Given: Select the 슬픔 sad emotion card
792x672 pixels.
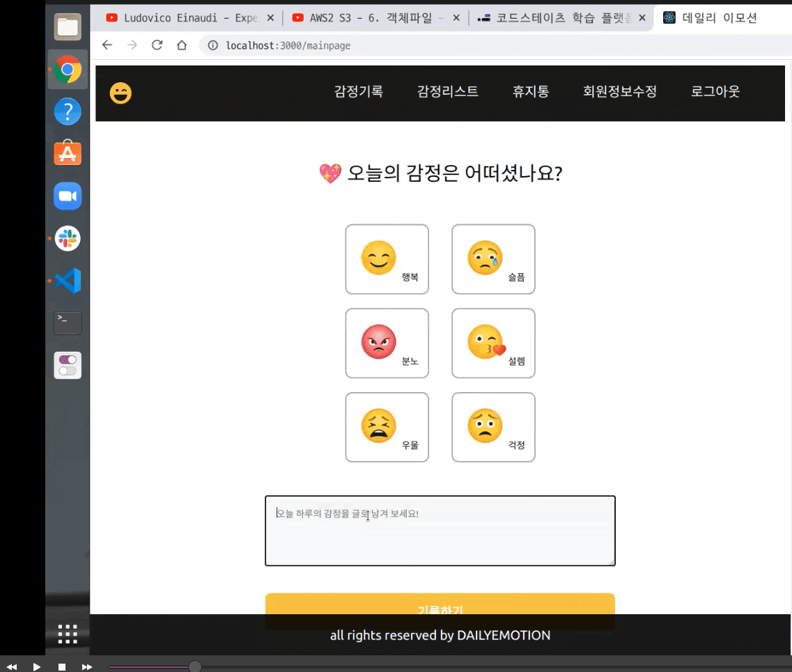Looking at the screenshot, I should tap(493, 259).
